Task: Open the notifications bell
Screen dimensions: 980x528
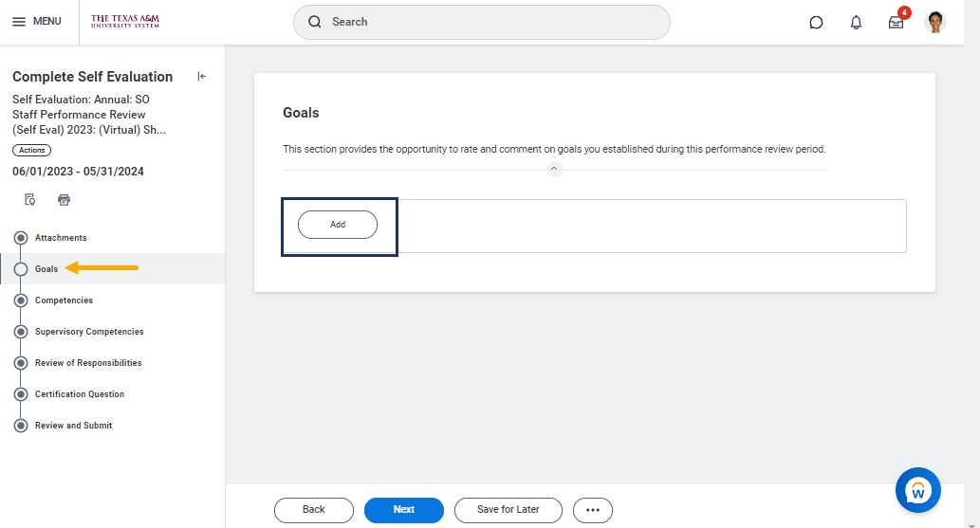Action: 856,22
